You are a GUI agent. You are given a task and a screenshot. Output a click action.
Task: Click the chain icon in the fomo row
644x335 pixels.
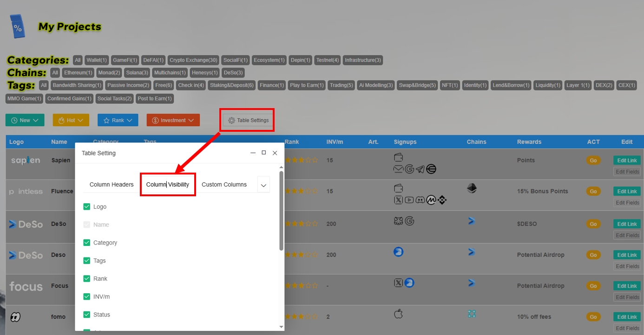[472, 314]
